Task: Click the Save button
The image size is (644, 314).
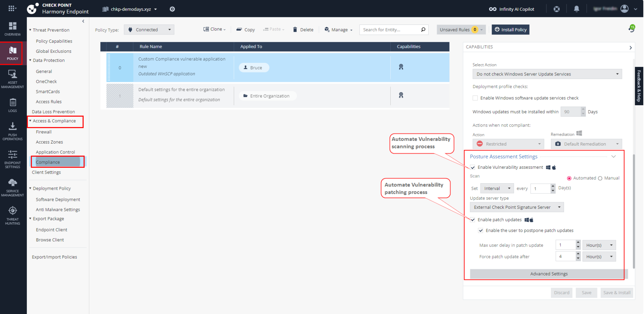Action: (586, 293)
